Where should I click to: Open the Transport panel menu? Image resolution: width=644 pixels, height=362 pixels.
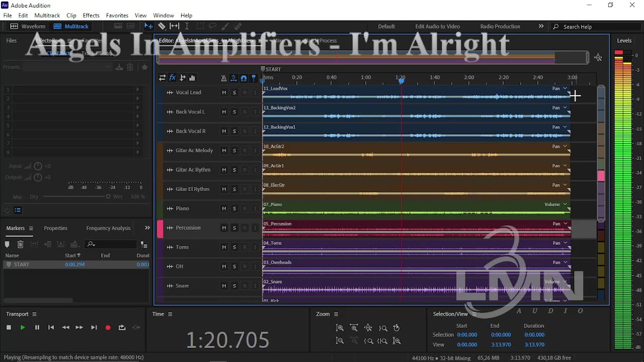pos(34,314)
